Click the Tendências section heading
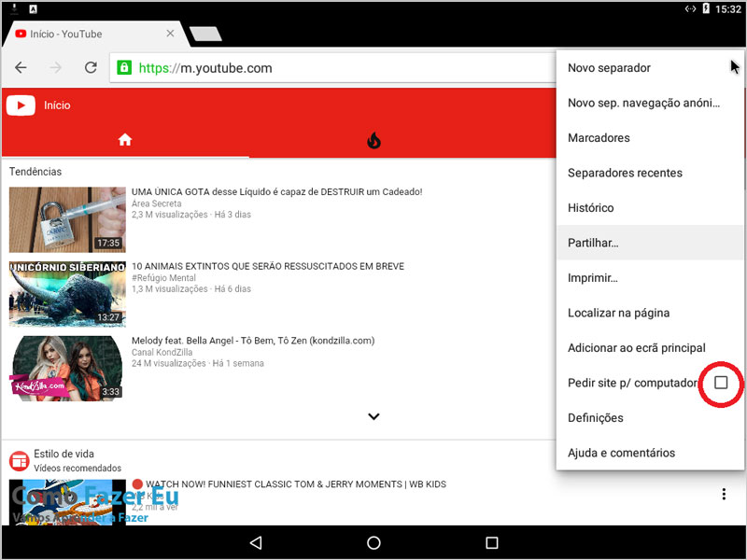747x560 pixels. (x=35, y=172)
